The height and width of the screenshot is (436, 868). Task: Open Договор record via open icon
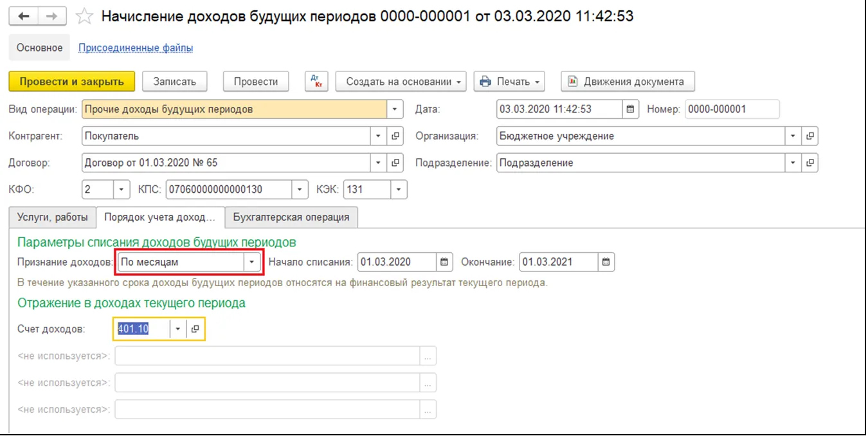[395, 163]
